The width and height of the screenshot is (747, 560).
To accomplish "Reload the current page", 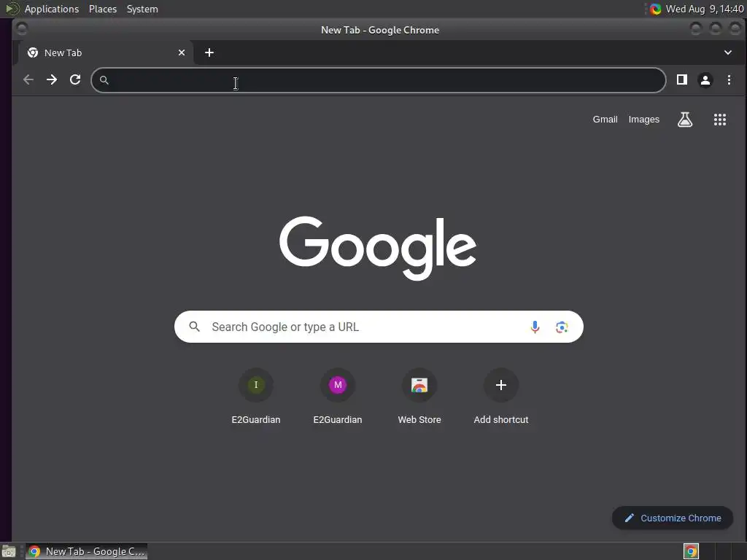I will pos(75,79).
